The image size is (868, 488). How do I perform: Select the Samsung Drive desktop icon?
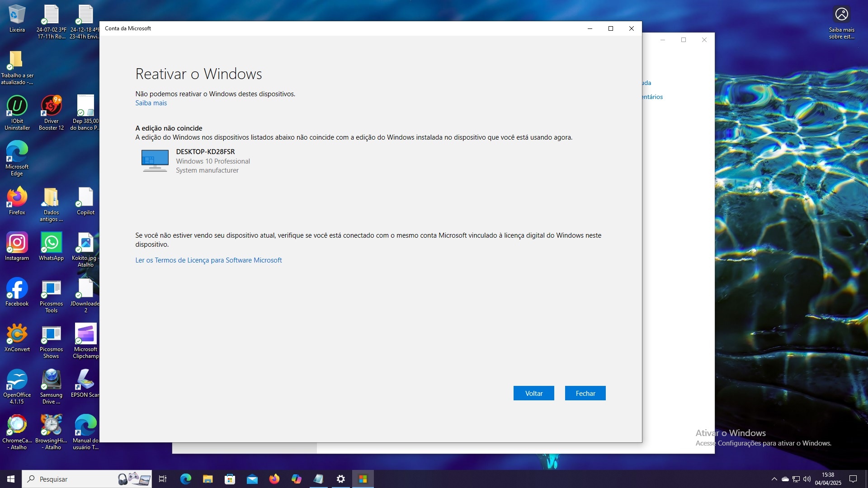pyautogui.click(x=51, y=387)
